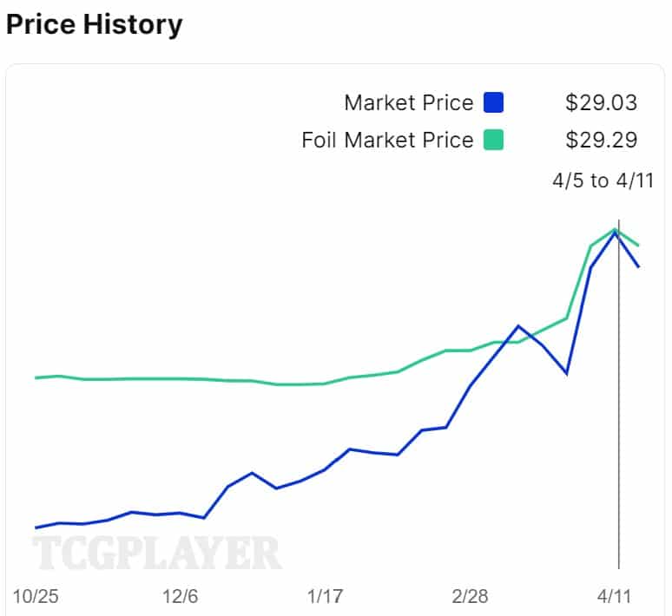Click the 2/28 x-axis date label
The image size is (672, 616).
[470, 597]
